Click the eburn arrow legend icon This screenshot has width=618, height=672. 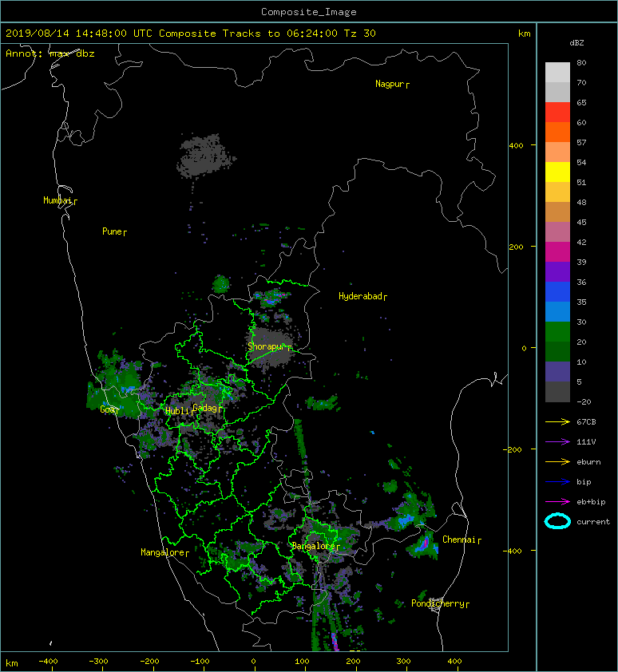point(557,462)
